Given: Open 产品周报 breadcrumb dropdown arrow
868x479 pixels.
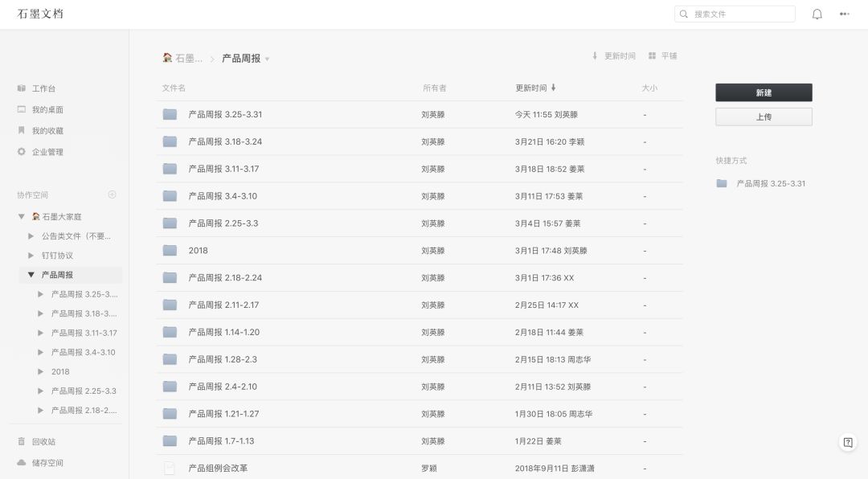Looking at the screenshot, I should coord(268,59).
